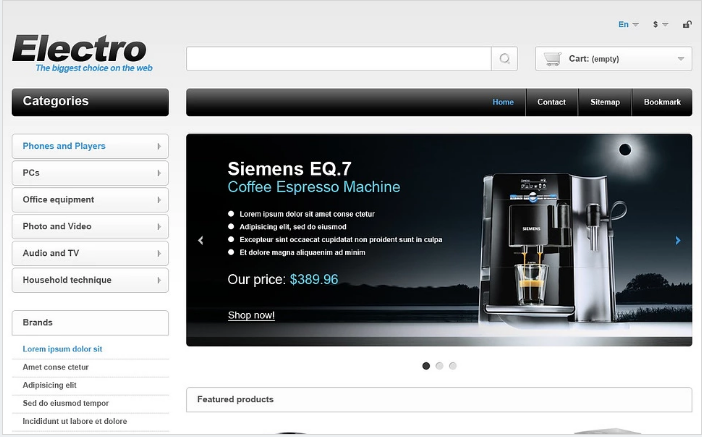Open the $ currency dropdown

point(660,24)
